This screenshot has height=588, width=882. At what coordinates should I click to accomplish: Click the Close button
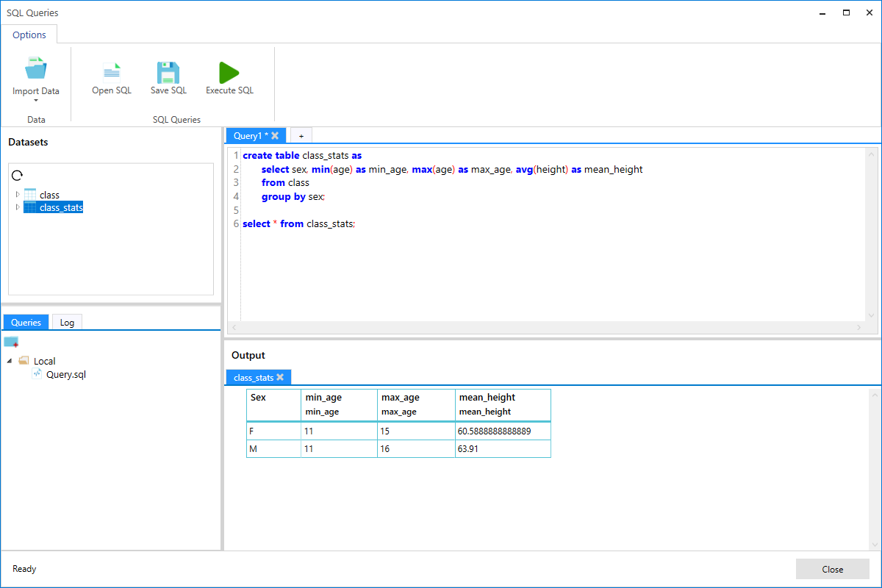(x=833, y=569)
